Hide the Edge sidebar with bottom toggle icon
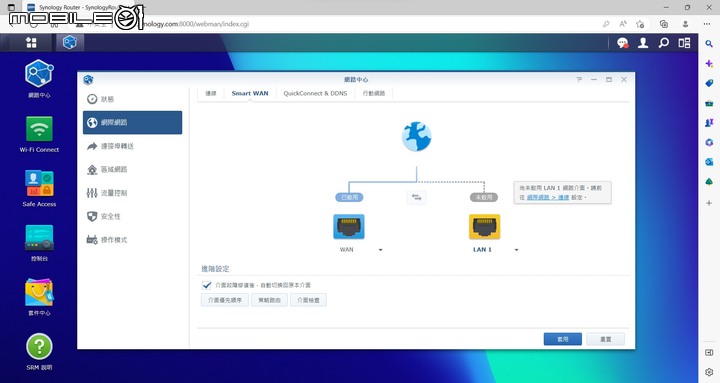 coord(709,353)
